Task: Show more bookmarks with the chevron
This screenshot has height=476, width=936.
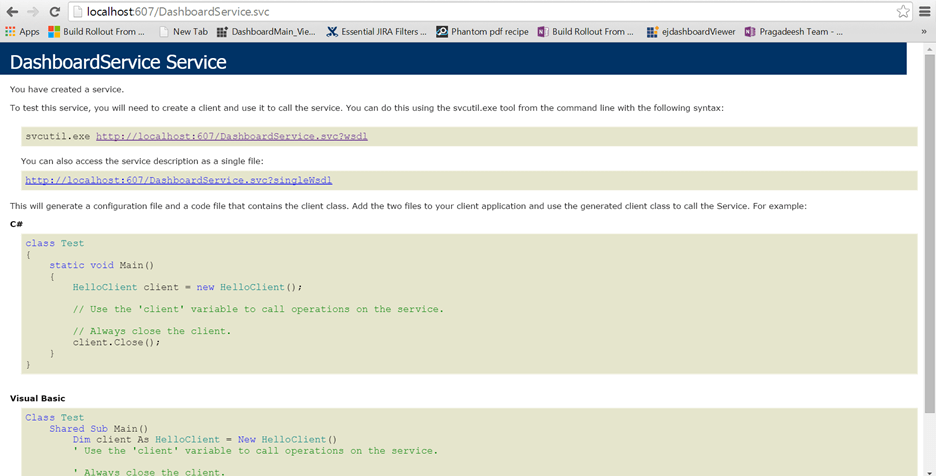Action: 924,32
